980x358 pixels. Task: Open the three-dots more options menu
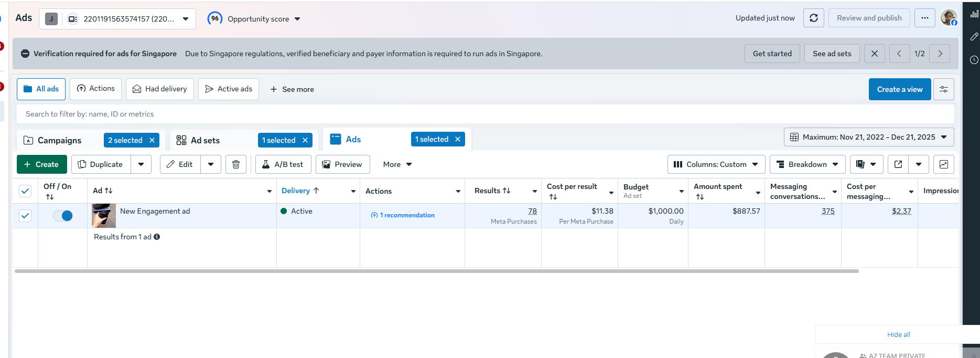click(925, 18)
